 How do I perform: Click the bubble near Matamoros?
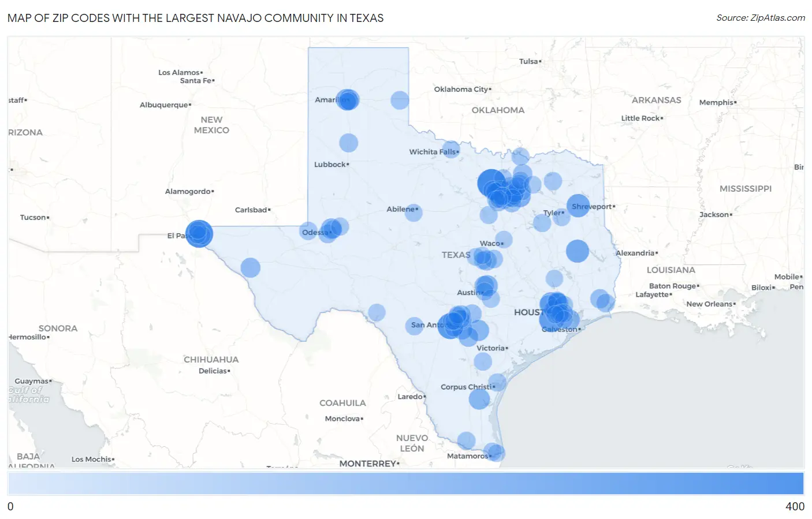coord(494,453)
